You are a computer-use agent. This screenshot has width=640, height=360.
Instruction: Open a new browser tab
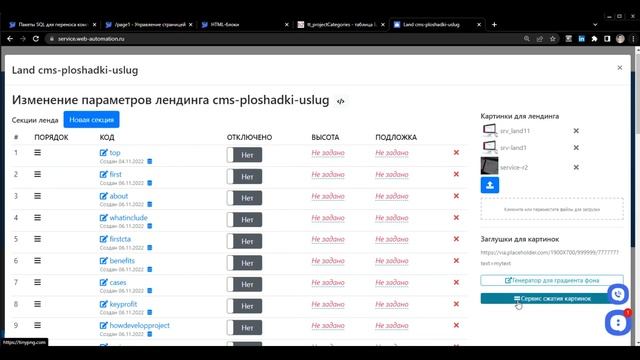pyautogui.click(x=494, y=24)
